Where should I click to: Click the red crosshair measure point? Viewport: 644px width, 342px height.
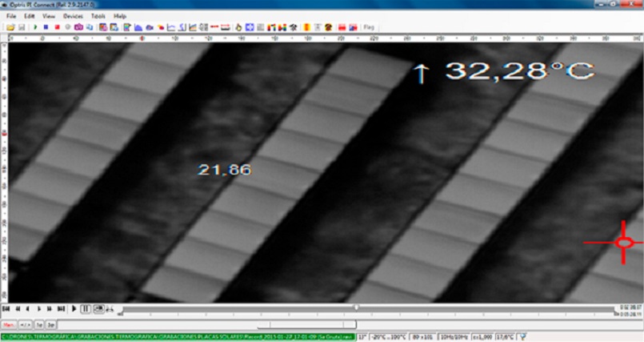click(623, 243)
